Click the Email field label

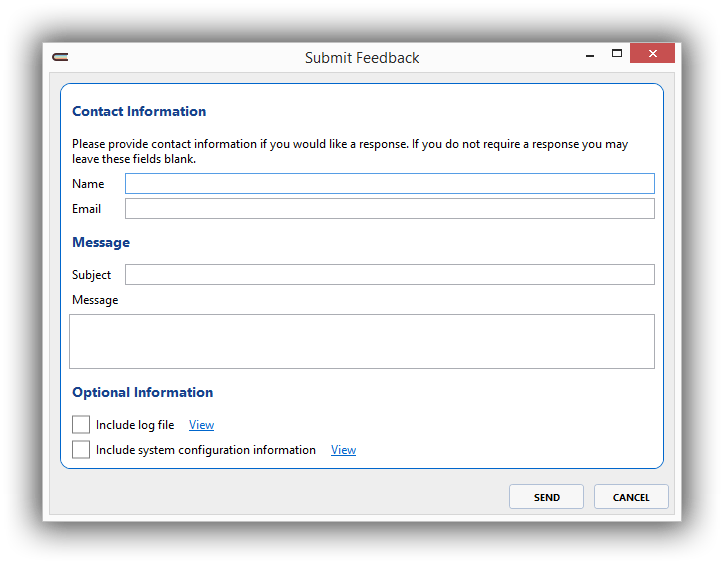(87, 209)
